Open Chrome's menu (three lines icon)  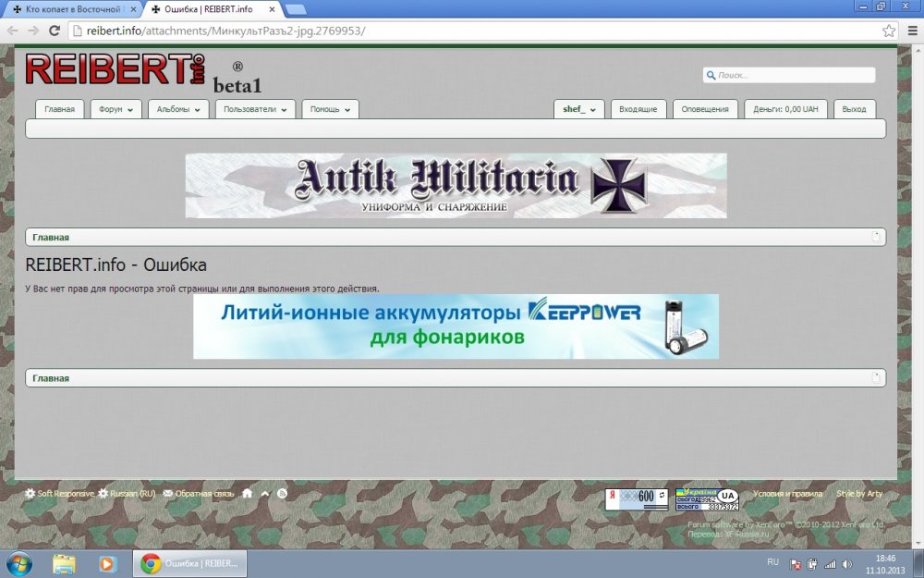(909, 31)
